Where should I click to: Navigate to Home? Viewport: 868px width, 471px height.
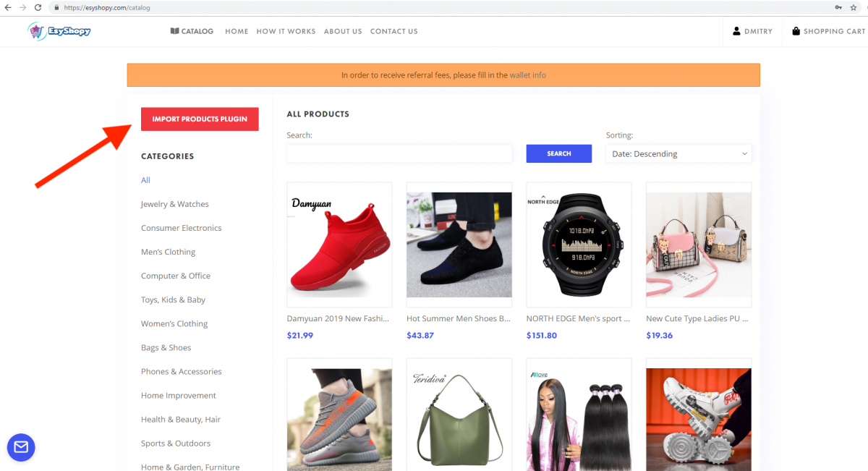237,31
